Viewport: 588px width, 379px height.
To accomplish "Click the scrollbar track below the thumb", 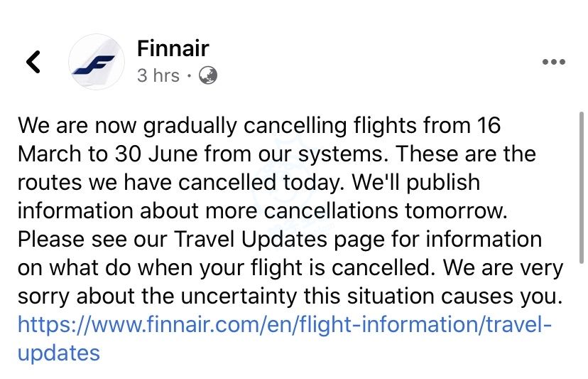I will click(x=581, y=319).
